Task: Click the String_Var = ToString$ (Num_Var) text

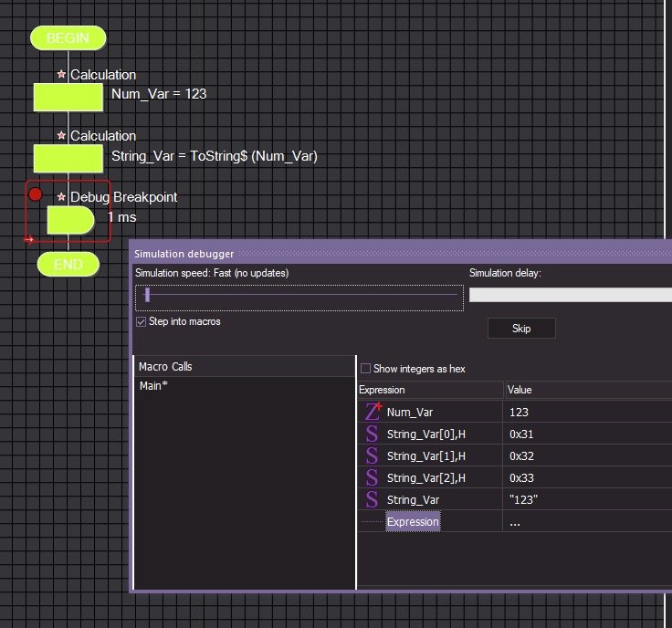Action: 215,156
